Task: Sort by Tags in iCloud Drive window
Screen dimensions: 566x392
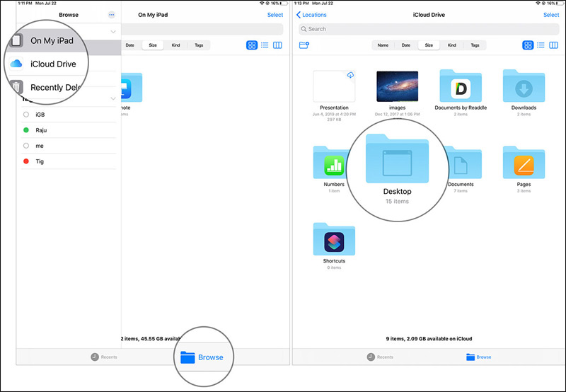Action: pyautogui.click(x=475, y=45)
